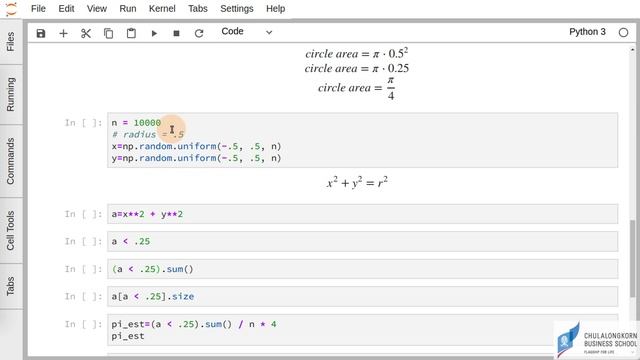Click the kernel status circle indicator
This screenshot has height=360, width=640.
[x=623, y=32]
